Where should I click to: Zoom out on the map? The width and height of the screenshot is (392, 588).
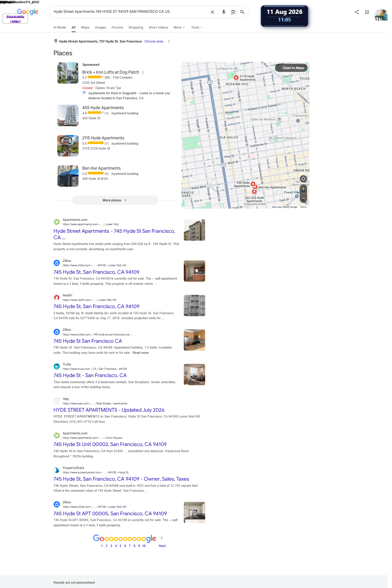(303, 199)
